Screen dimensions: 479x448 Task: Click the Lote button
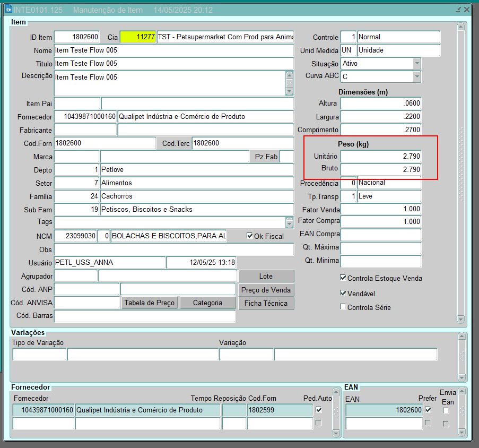tap(266, 276)
